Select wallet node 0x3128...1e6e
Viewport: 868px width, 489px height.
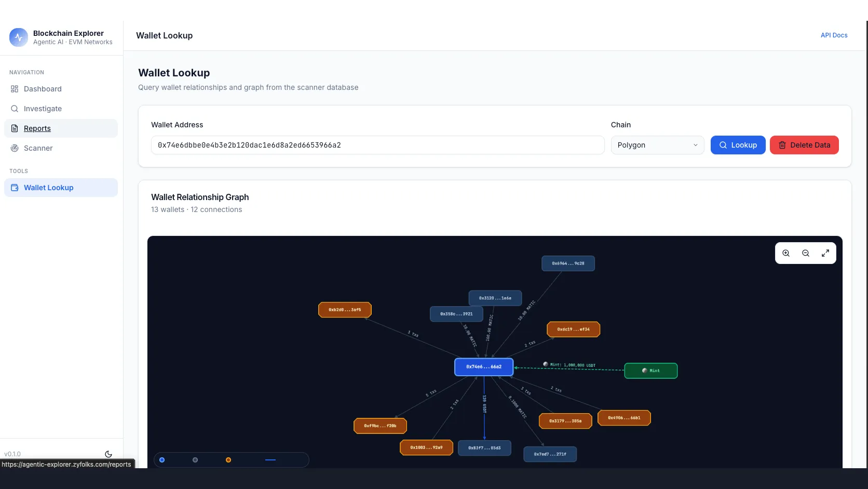point(495,298)
